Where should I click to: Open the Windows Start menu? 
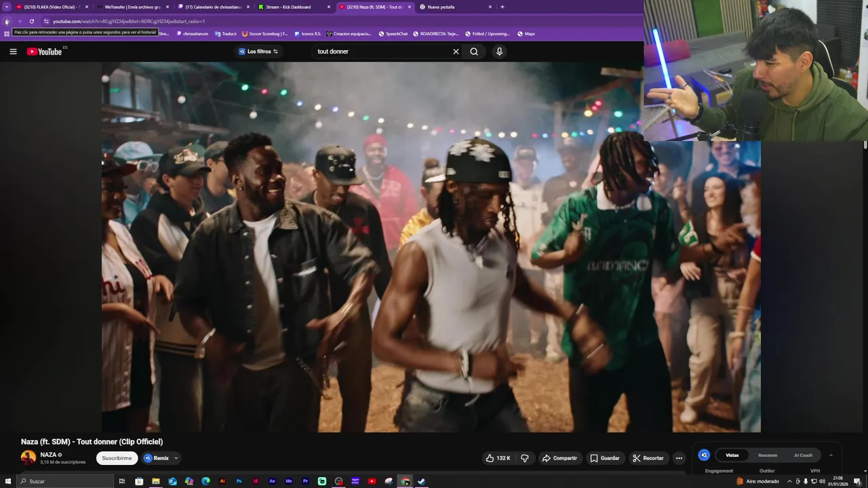(x=8, y=481)
